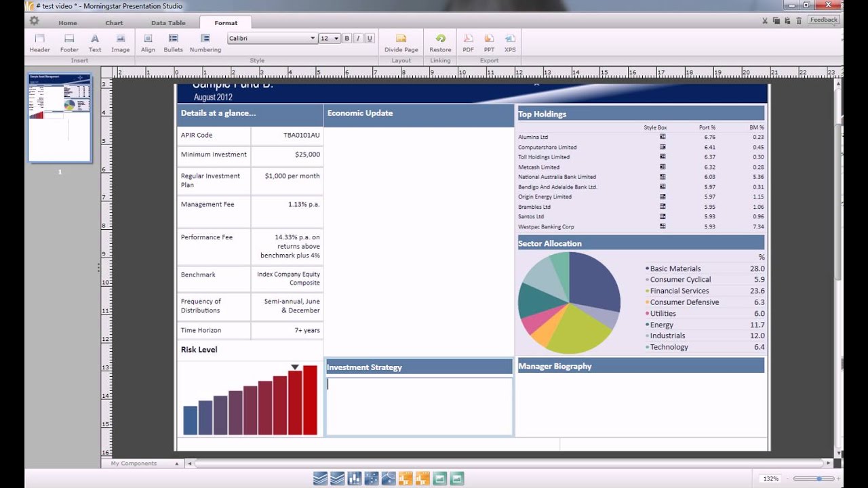Click the thumbnail panel splitter handle

(98, 268)
